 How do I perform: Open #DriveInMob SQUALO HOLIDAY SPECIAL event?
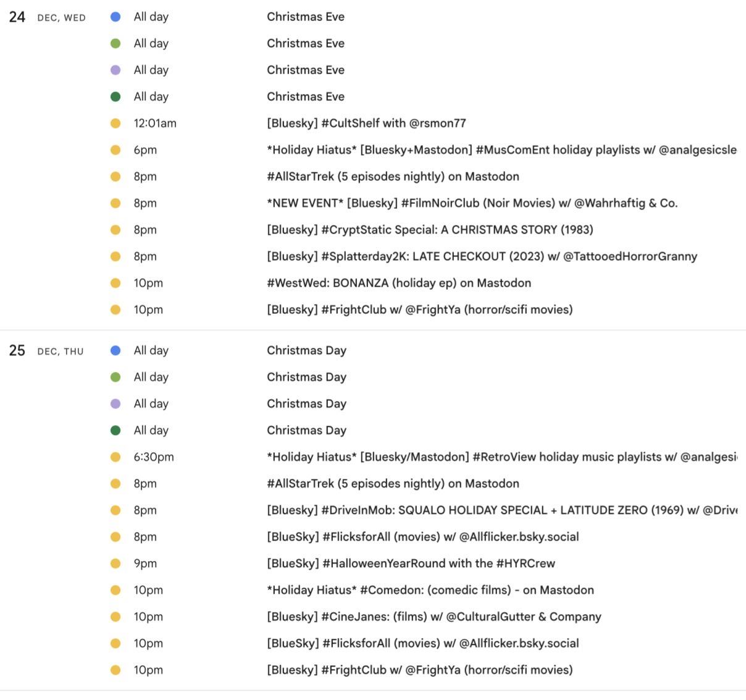click(x=501, y=510)
